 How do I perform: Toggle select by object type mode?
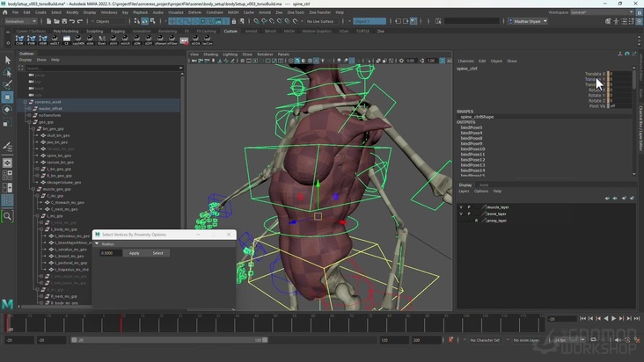click(145, 21)
